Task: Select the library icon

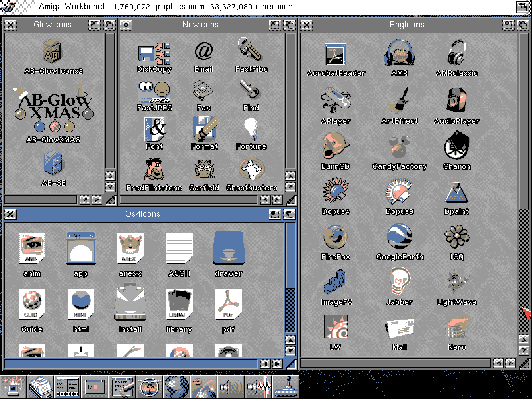Action: 179,305
